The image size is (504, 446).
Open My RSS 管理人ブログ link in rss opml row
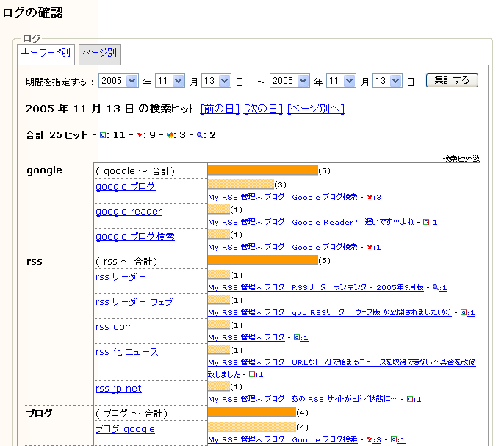point(246,338)
